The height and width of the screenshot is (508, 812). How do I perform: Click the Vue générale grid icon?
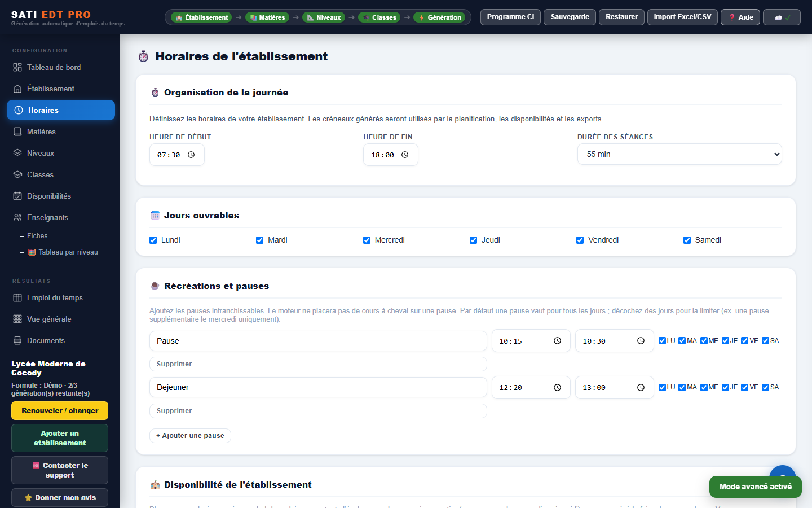[x=17, y=319]
